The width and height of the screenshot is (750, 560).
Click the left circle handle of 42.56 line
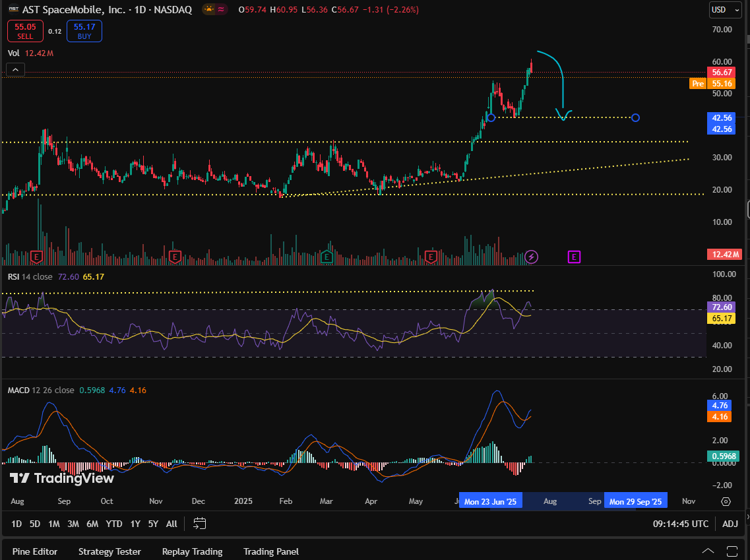click(491, 117)
